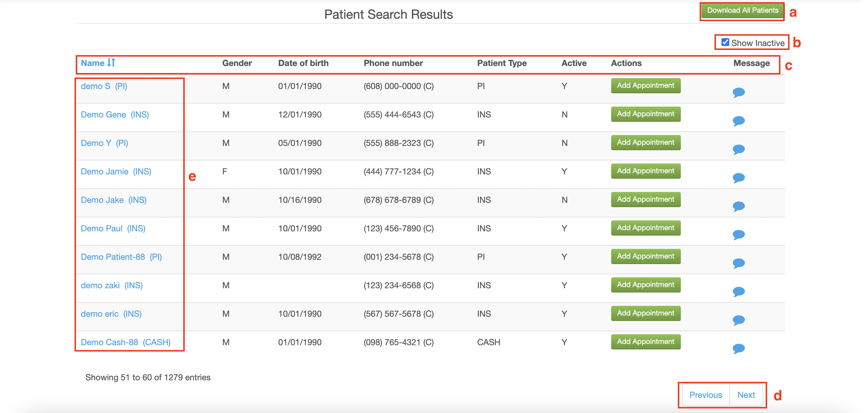Add appointment for Demo Cash-88
The height and width of the screenshot is (413, 868).
(646, 342)
